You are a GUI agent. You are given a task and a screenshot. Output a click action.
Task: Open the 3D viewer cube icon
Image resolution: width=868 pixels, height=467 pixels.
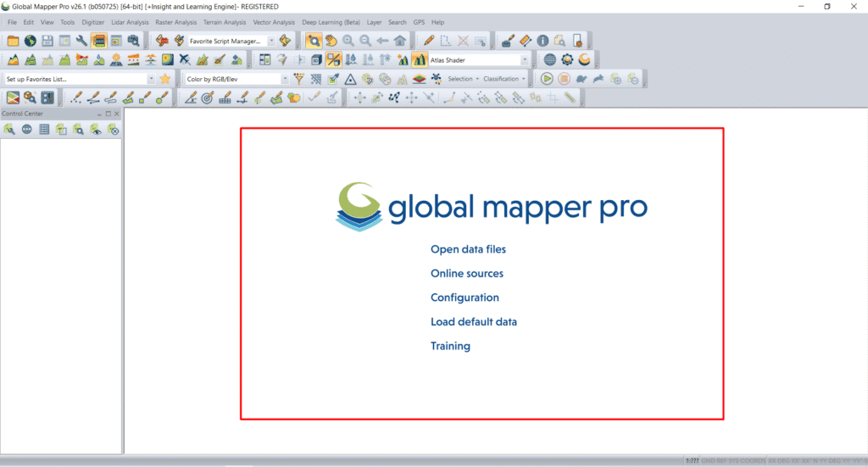316,60
